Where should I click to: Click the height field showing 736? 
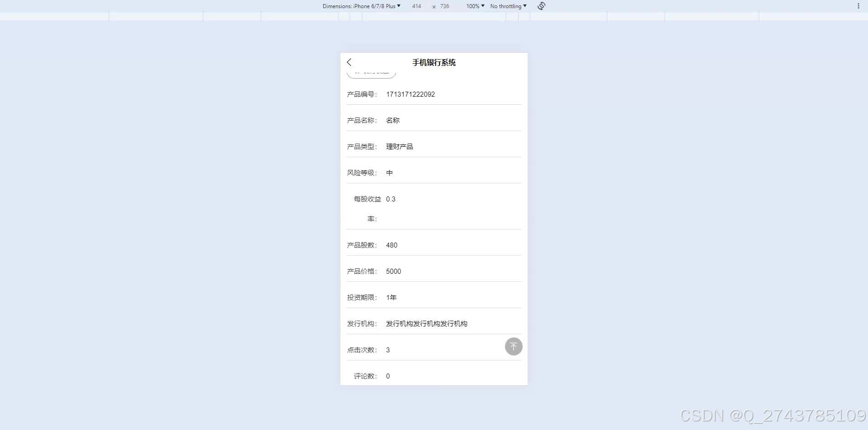click(x=445, y=6)
